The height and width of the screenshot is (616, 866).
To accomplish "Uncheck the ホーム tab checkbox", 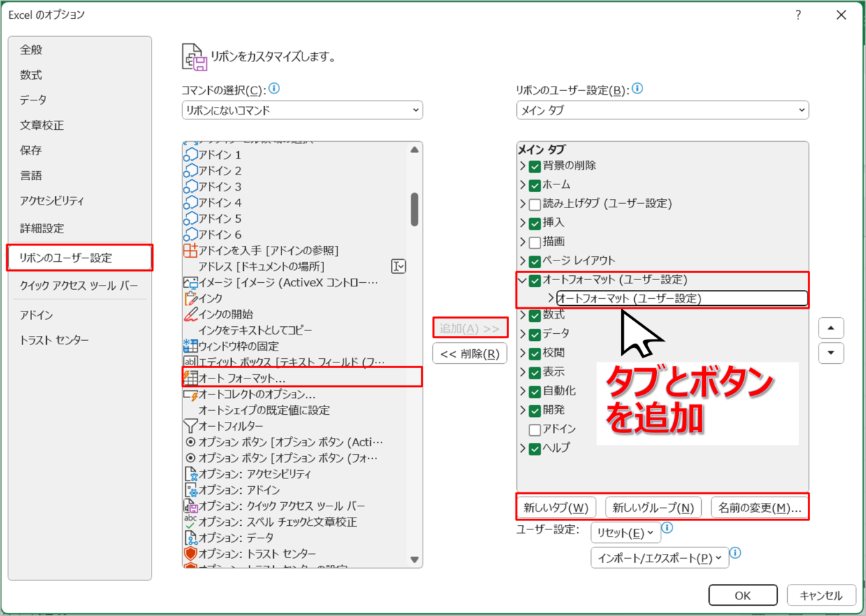I will click(535, 185).
